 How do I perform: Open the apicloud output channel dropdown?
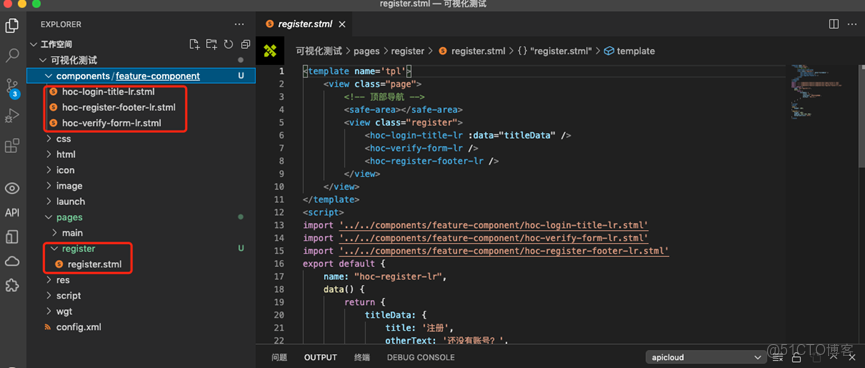pyautogui.click(x=706, y=358)
